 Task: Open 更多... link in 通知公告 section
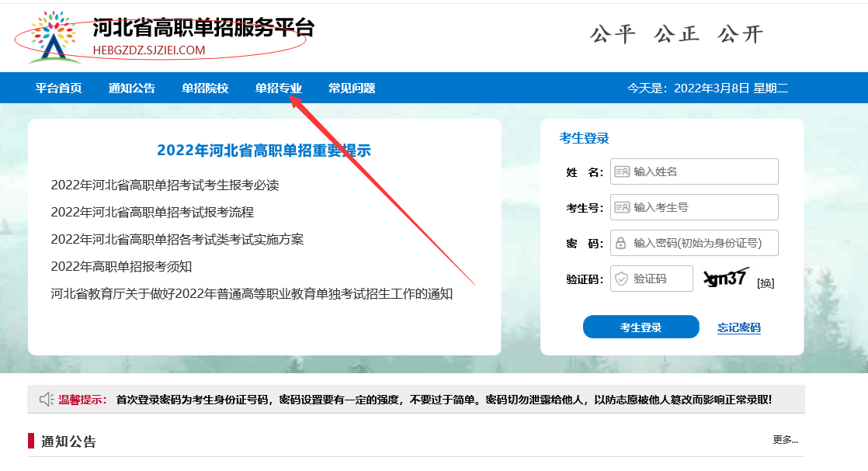tap(786, 440)
